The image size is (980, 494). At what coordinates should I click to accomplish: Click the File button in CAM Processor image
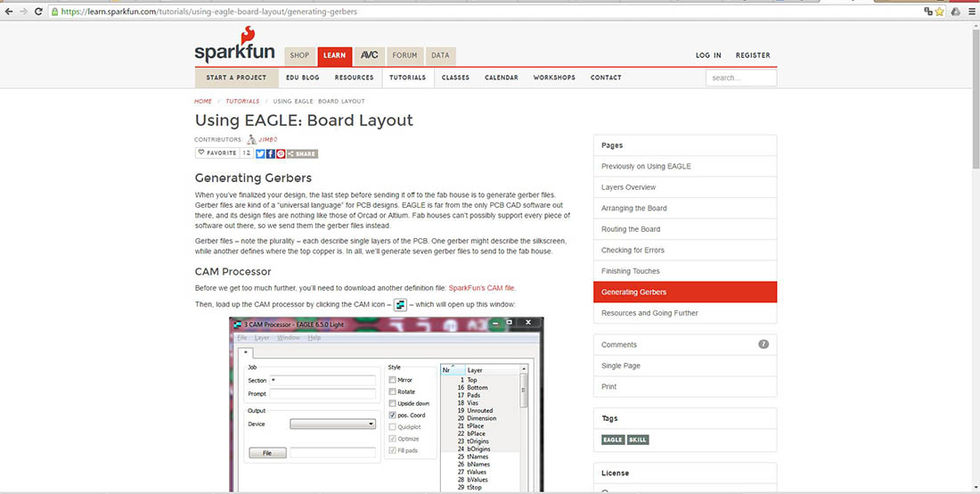pos(267,453)
